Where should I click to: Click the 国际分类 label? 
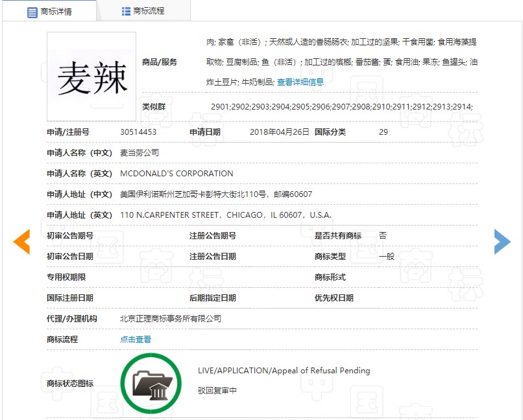(330, 132)
